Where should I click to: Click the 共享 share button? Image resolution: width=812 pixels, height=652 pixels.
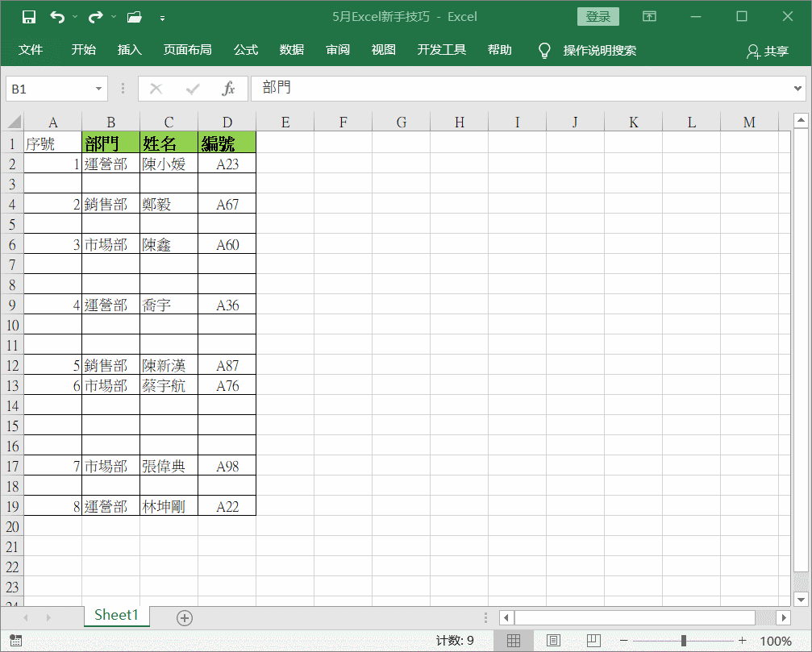[x=768, y=51]
